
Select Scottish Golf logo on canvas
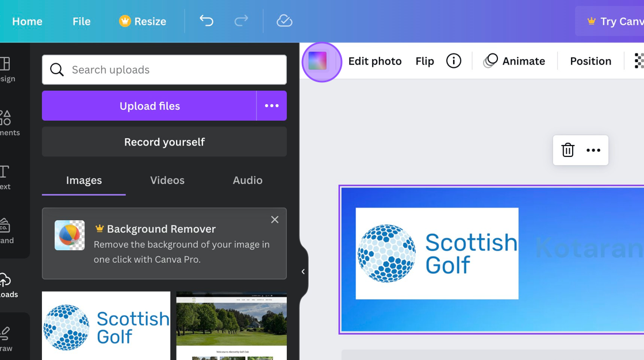[x=437, y=253]
